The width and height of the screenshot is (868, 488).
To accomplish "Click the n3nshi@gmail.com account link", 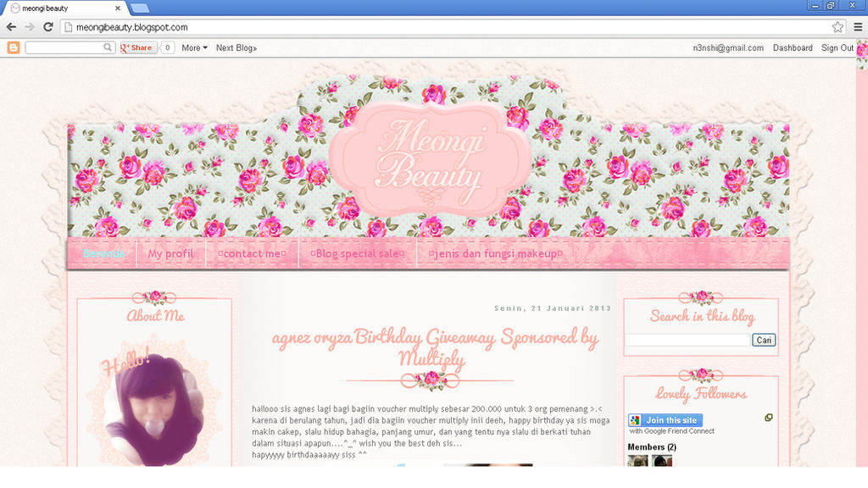I will point(728,48).
